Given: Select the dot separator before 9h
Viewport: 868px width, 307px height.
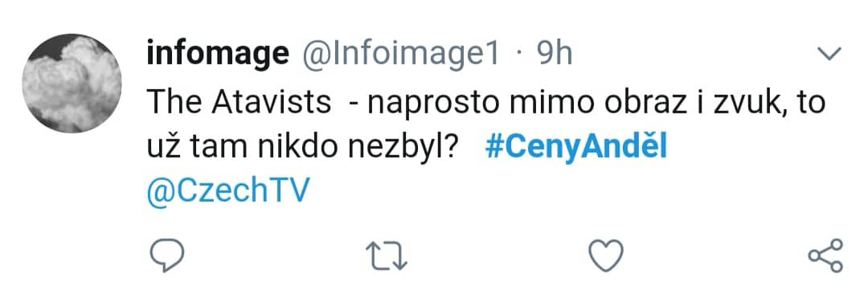Looking at the screenshot, I should [518, 55].
